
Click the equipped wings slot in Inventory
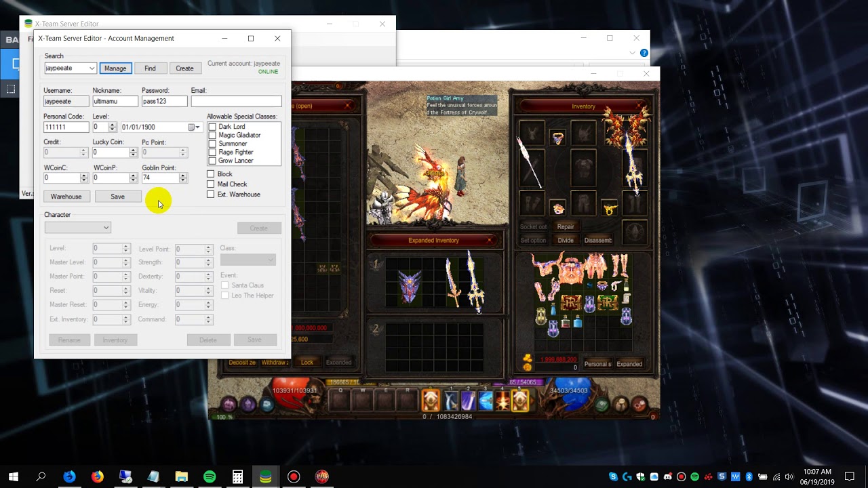(x=626, y=129)
